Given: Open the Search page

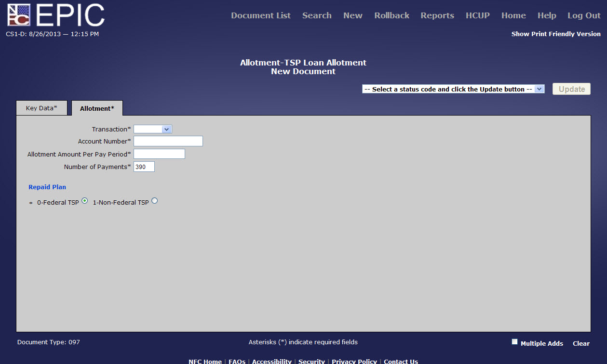Looking at the screenshot, I should tap(317, 15).
